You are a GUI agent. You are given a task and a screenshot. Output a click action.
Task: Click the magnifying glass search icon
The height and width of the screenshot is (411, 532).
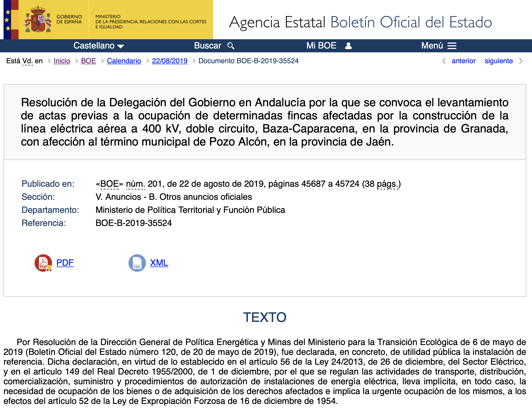(231, 46)
